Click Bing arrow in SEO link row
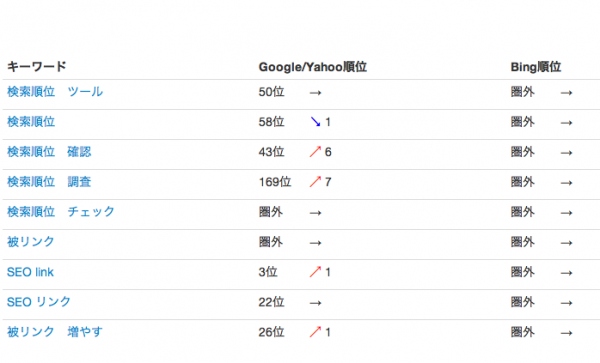Image resolution: width=600 pixels, height=363 pixels. (x=566, y=273)
